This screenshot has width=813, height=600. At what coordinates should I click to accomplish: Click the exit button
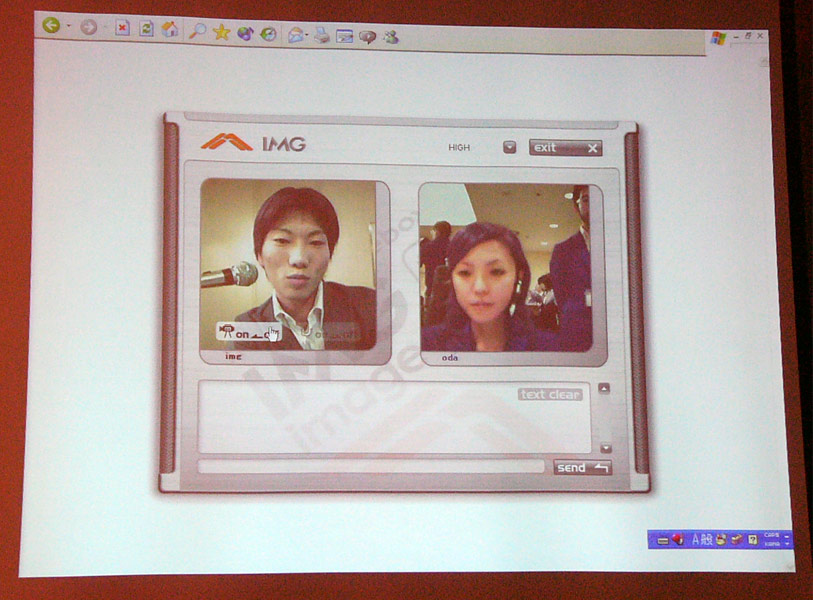point(565,148)
